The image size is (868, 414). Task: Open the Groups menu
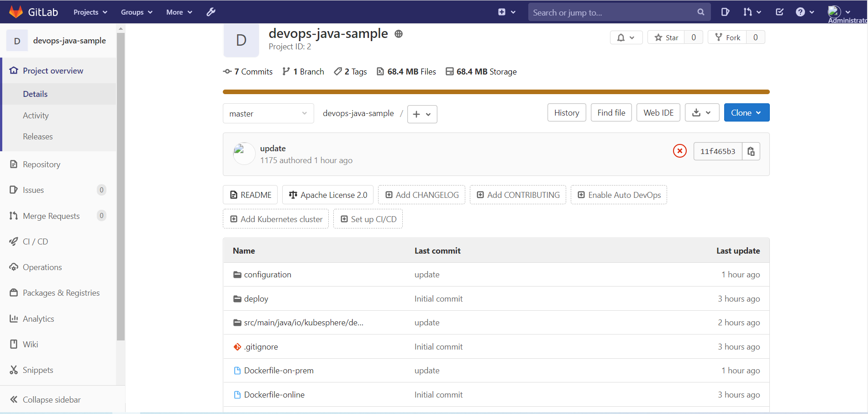point(137,12)
